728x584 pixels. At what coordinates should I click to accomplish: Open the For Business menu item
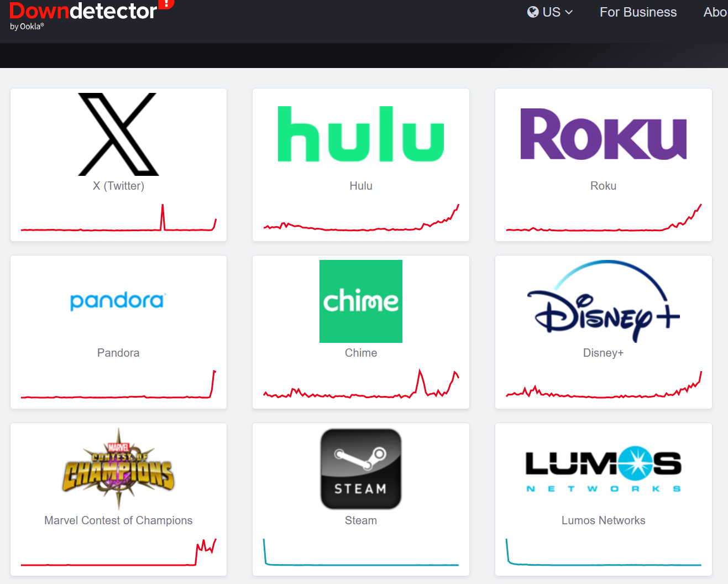coord(638,12)
